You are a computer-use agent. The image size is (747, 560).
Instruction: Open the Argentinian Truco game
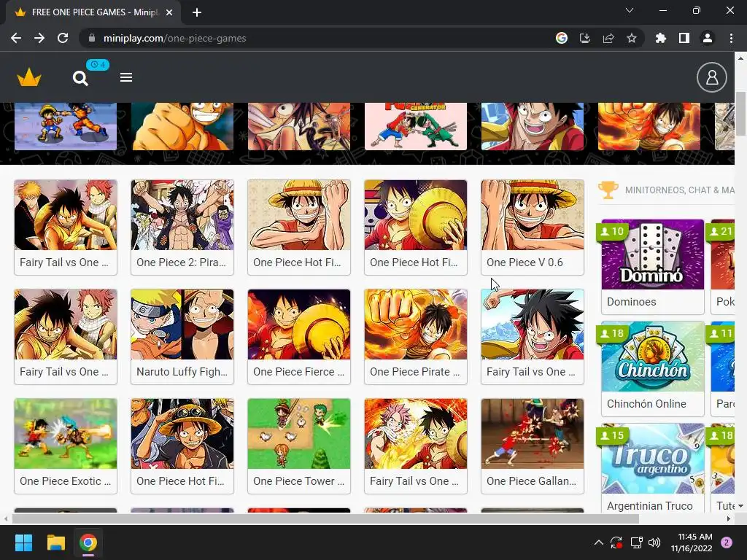coord(653,468)
